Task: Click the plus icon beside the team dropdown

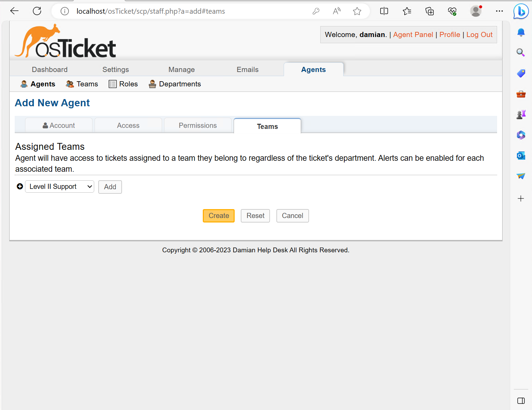Action: pos(20,186)
